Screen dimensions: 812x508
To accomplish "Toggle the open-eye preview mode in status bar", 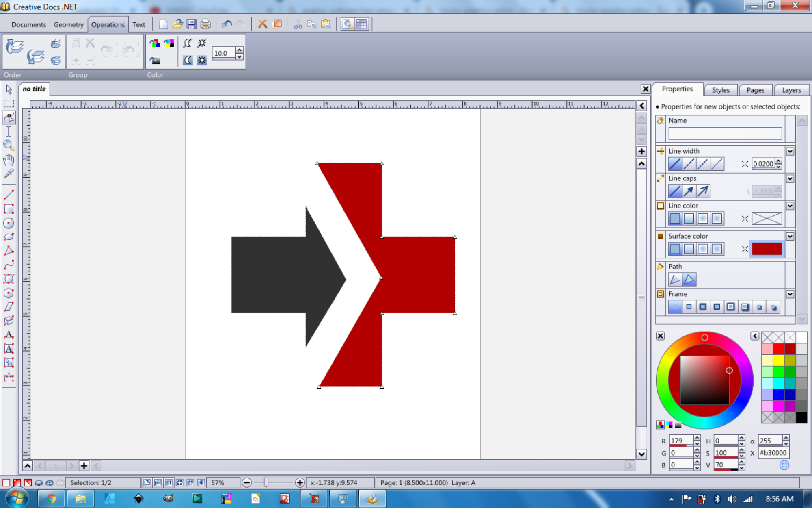I will (50, 483).
